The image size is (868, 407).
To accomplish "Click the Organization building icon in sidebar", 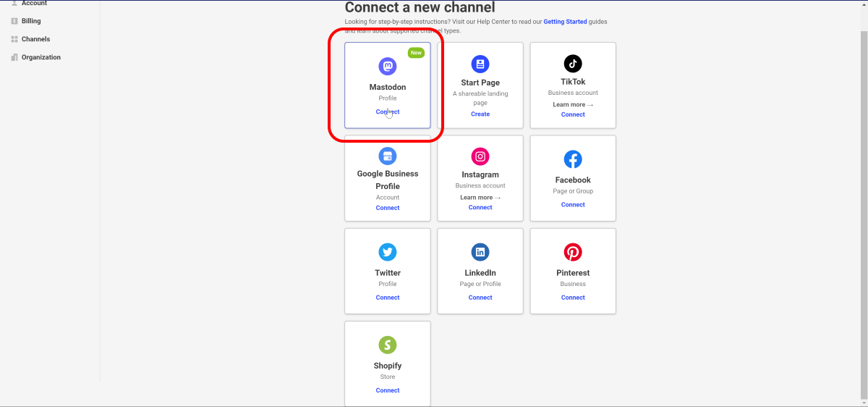I will click(14, 57).
